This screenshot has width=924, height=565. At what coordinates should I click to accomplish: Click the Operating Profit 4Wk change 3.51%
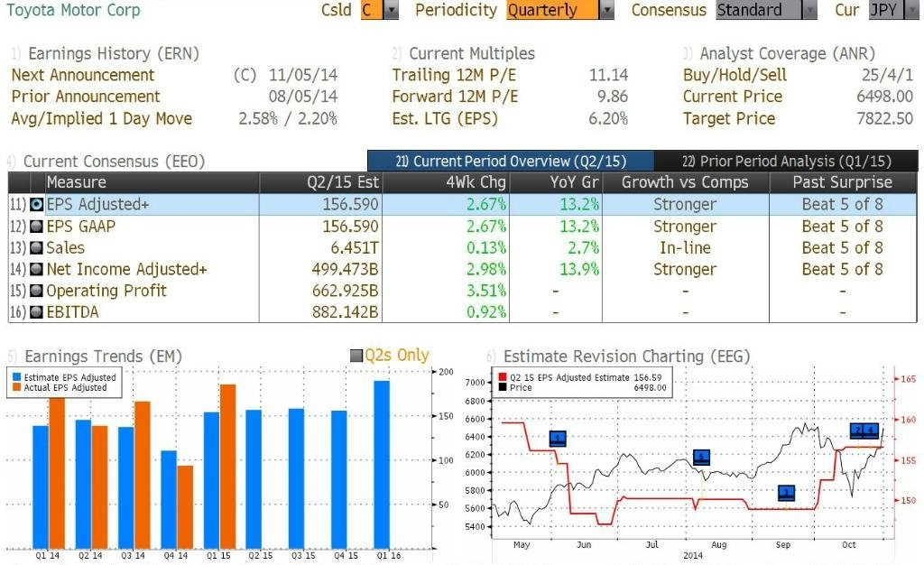[486, 291]
